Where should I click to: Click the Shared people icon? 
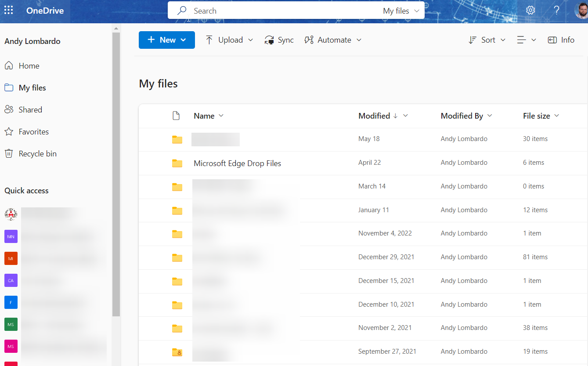(x=9, y=110)
